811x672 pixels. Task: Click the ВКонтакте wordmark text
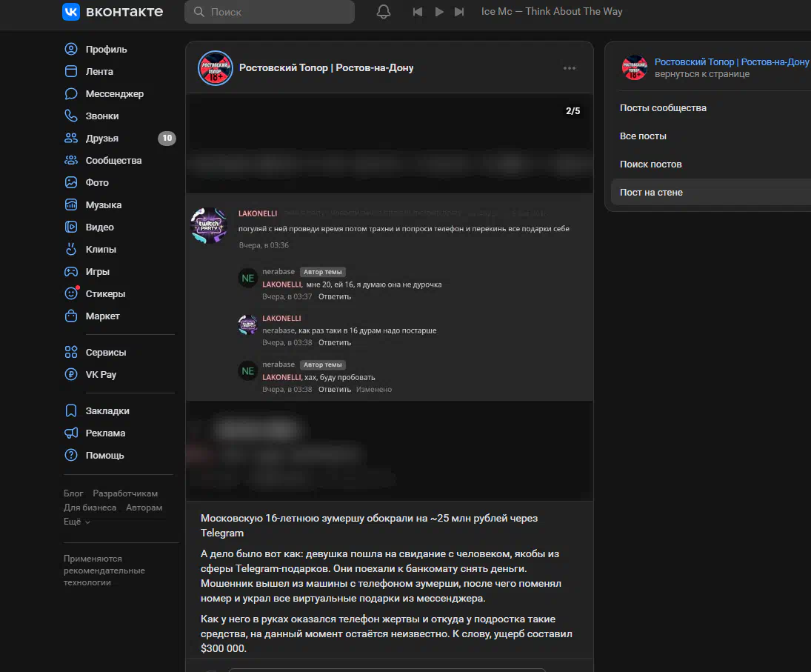[124, 11]
